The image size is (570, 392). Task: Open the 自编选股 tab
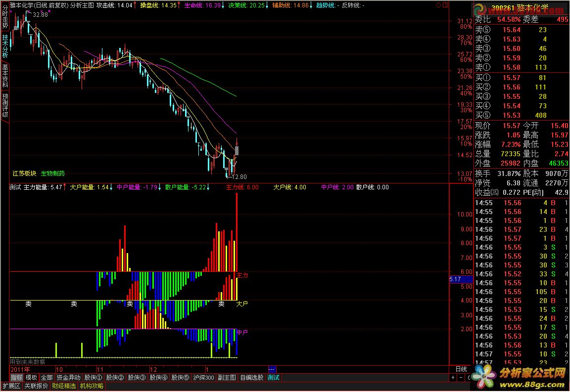(x=251, y=378)
